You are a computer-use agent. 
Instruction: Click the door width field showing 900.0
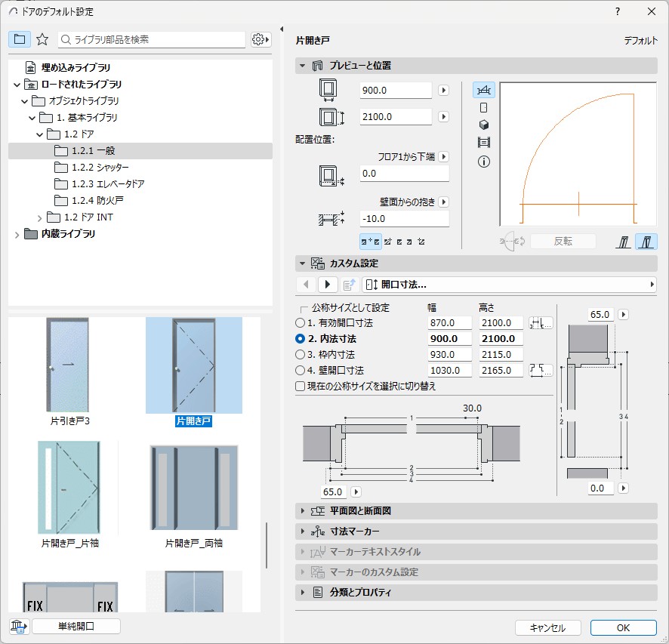(x=396, y=91)
